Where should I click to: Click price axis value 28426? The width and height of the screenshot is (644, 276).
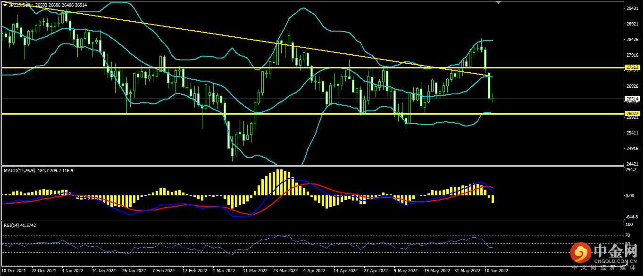632,40
